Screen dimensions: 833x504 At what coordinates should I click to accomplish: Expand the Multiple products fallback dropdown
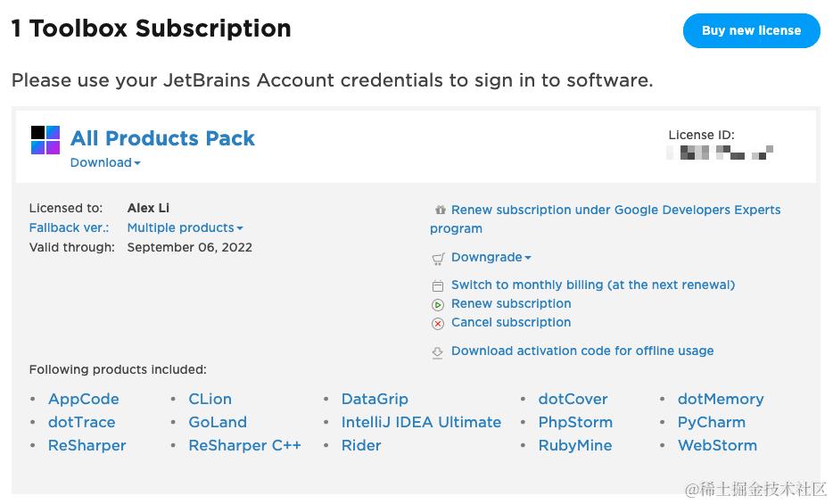pyautogui.click(x=185, y=227)
